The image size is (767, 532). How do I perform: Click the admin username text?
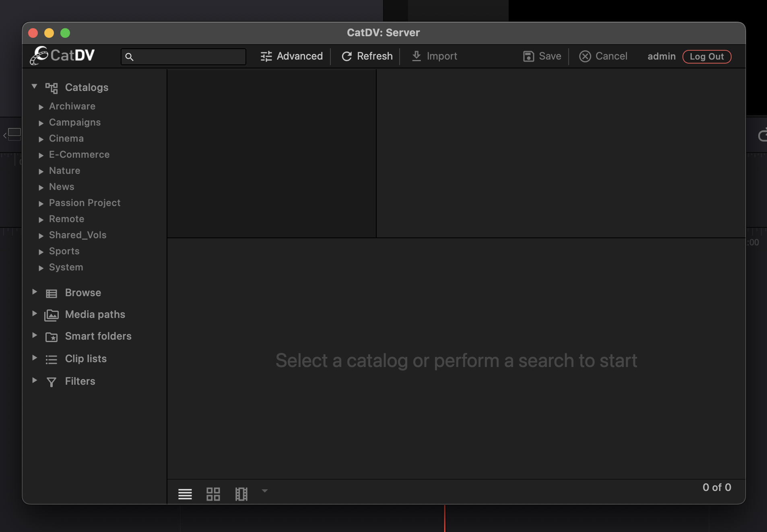662,56
